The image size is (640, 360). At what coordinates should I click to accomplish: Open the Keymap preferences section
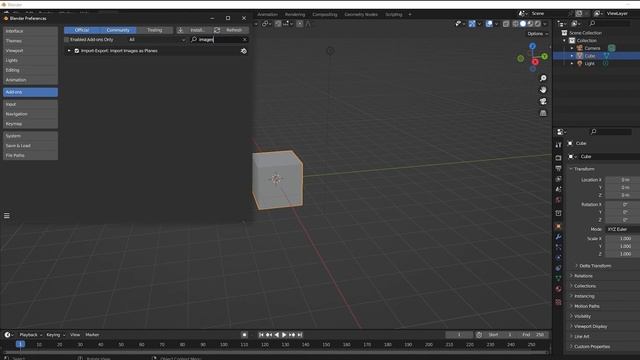[30, 124]
